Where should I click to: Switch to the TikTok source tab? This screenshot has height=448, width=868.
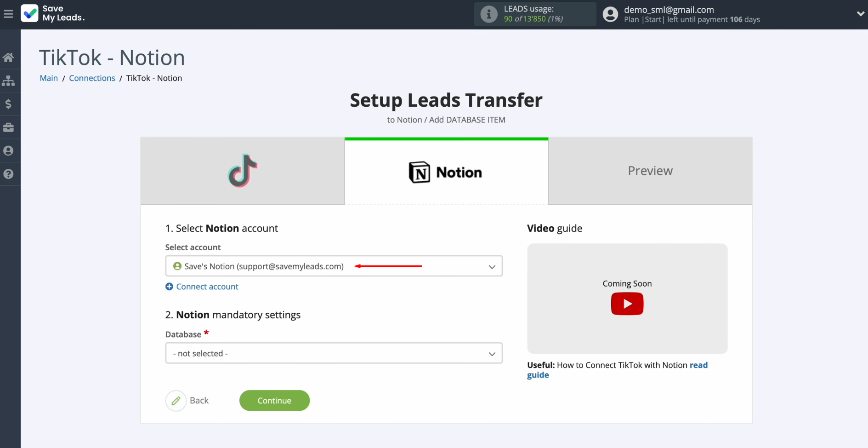click(x=243, y=171)
